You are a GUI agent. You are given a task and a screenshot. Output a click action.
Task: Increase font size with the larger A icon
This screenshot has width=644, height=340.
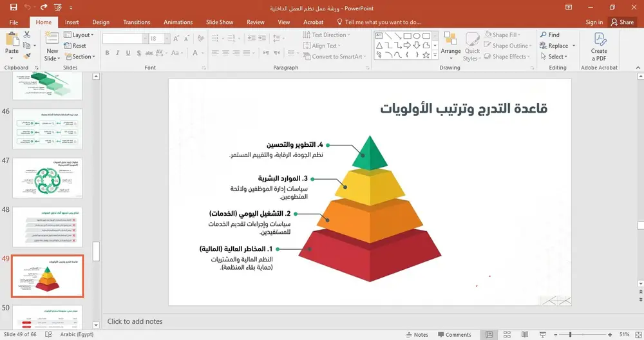(x=176, y=39)
